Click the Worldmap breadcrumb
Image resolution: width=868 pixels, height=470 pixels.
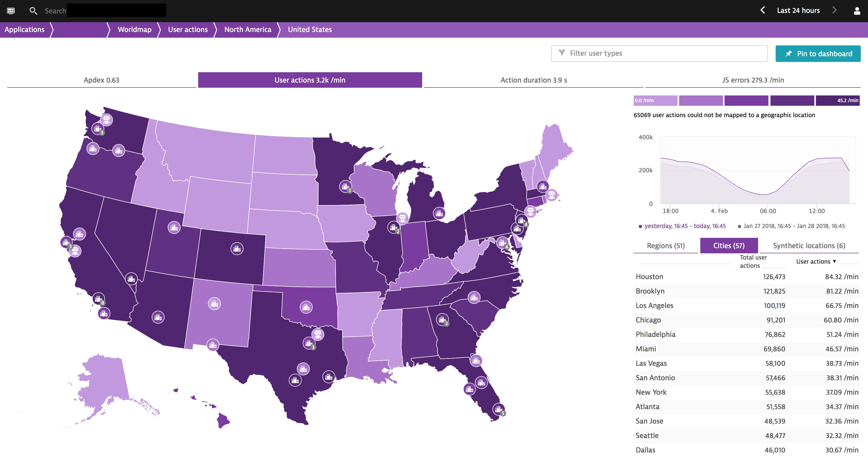click(x=134, y=30)
